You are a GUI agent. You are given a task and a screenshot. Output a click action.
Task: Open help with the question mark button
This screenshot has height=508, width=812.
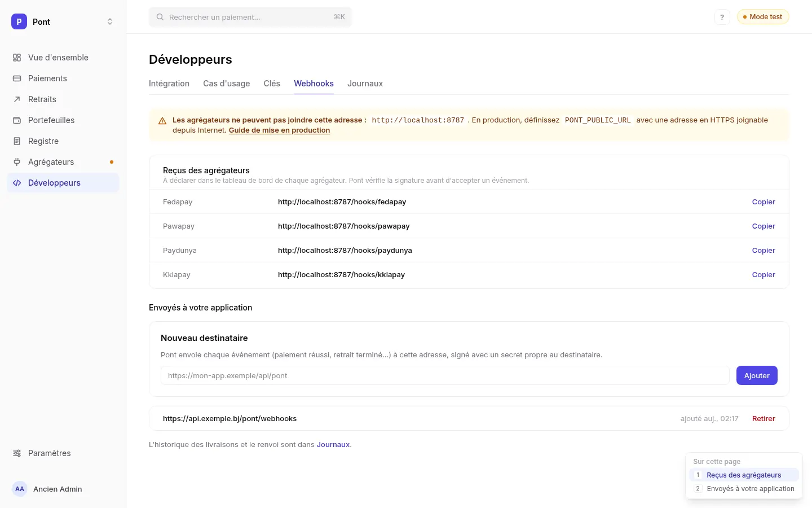pyautogui.click(x=722, y=17)
